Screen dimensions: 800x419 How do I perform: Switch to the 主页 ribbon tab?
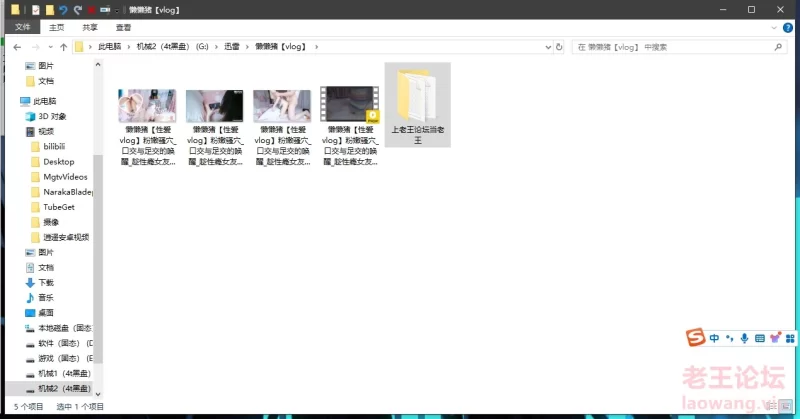[57, 27]
